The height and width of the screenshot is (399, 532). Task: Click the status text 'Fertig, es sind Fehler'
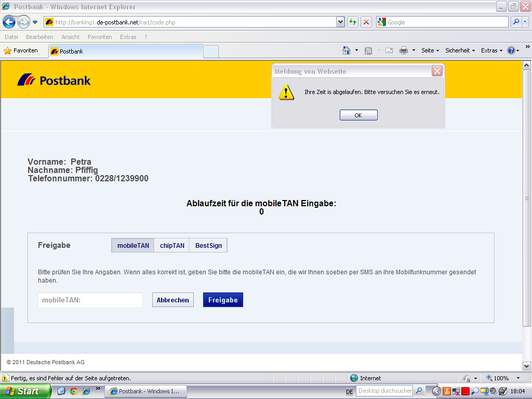point(71,378)
